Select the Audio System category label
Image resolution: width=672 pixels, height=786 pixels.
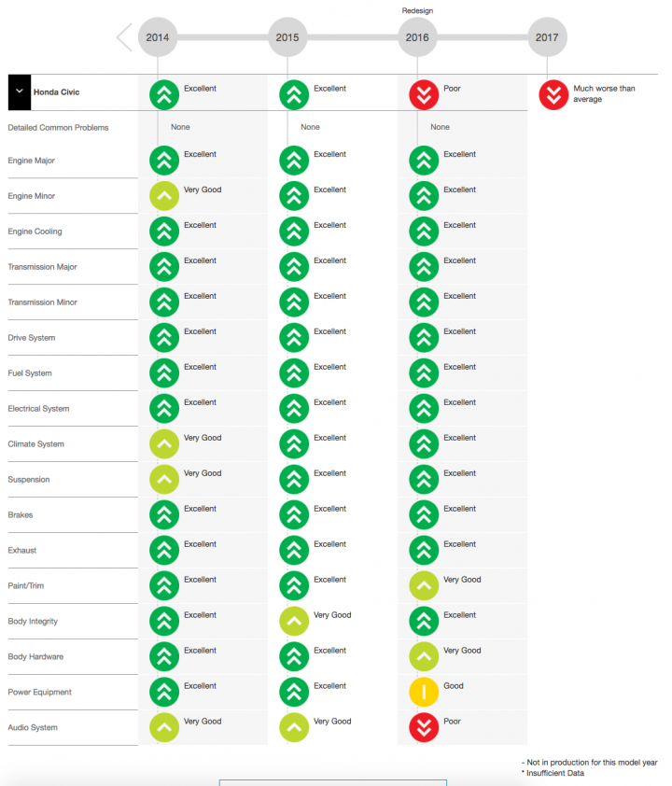point(33,727)
